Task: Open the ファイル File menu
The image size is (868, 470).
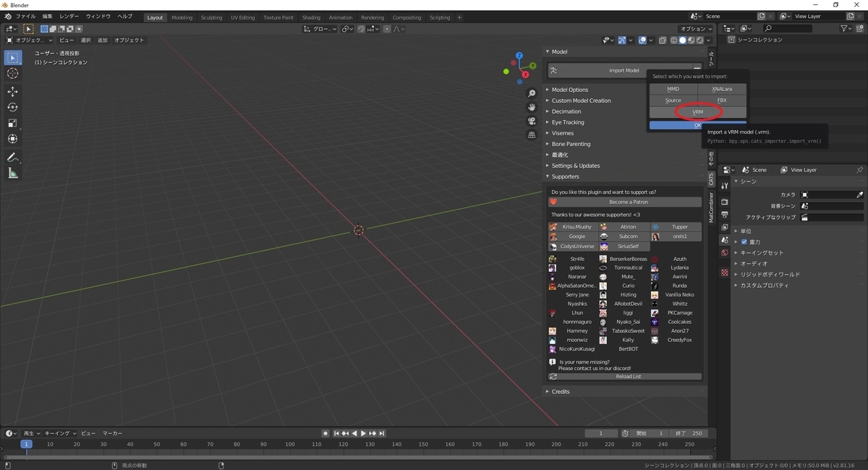Action: [25, 17]
